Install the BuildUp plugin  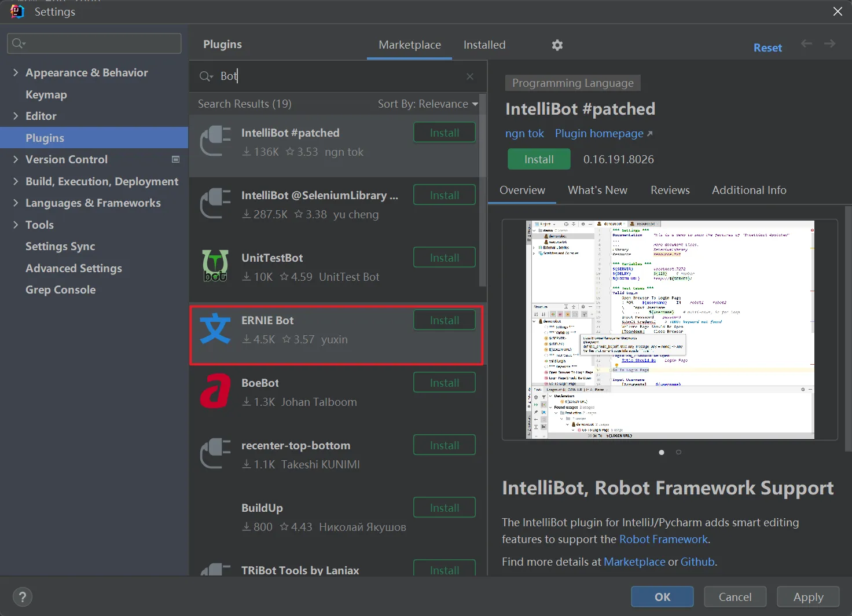(x=445, y=508)
